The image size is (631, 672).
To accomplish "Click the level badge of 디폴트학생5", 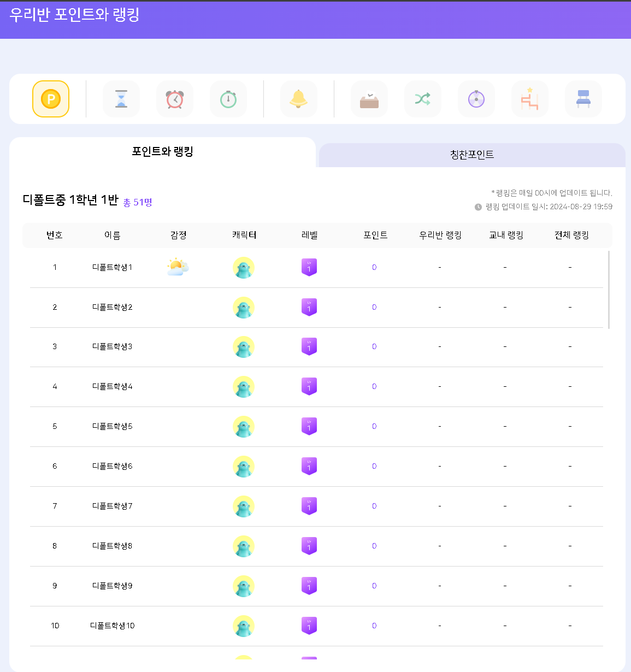I will [309, 426].
